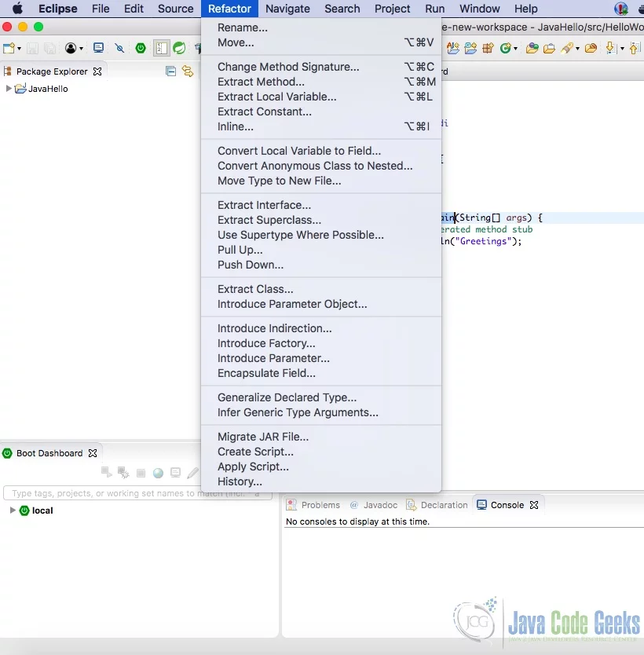The height and width of the screenshot is (655, 644).
Task: Click the AspectJ new project icon
Action: pyautogui.click(x=452, y=49)
